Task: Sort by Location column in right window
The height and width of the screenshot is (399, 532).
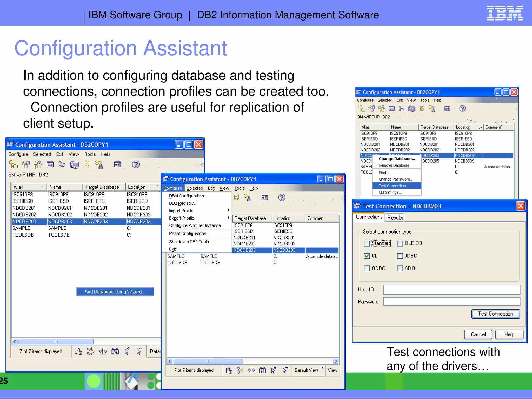Action: [469, 127]
